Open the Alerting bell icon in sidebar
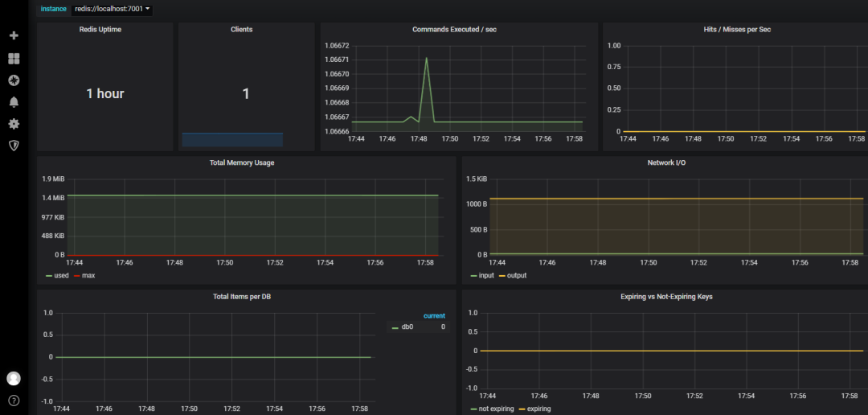The width and height of the screenshot is (868, 415). [x=14, y=102]
